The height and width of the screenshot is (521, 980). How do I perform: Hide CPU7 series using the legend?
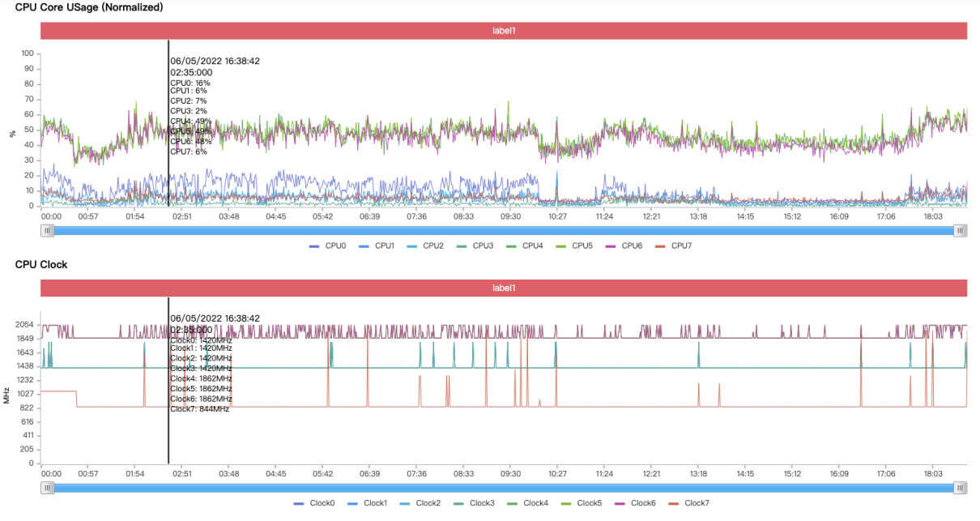673,246
